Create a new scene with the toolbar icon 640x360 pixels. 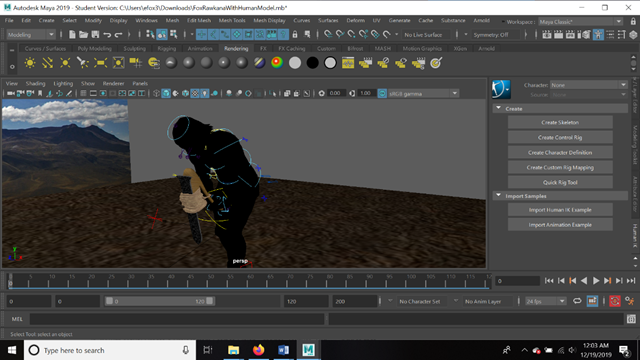pos(72,35)
